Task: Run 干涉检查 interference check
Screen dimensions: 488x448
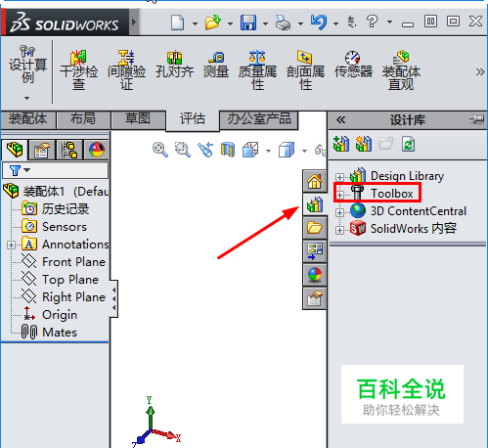Action: (78, 70)
